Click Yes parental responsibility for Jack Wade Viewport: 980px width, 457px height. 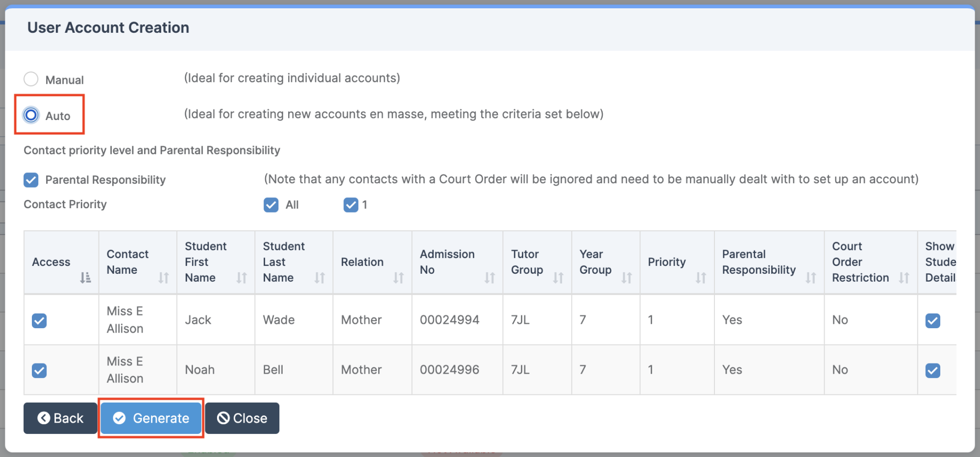732,320
